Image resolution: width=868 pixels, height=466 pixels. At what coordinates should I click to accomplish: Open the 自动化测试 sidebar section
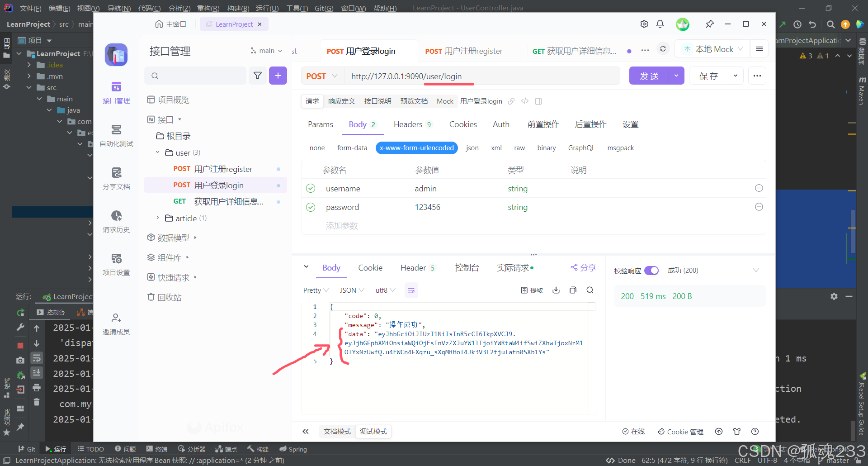(116, 136)
